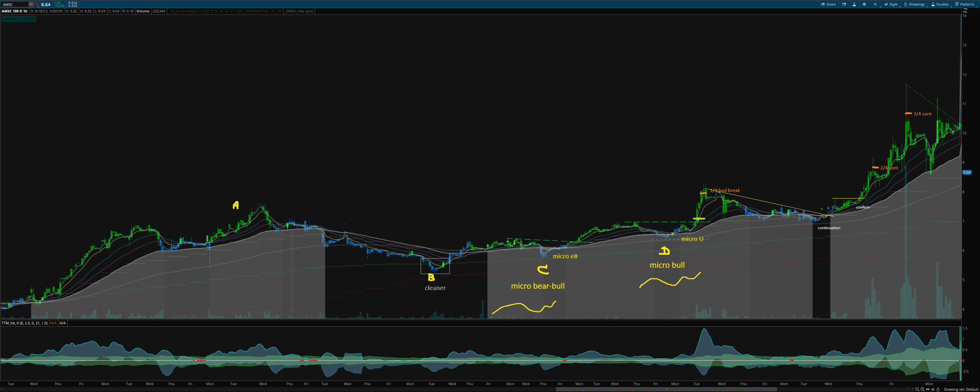The width and height of the screenshot is (980, 392).
Task: Toggle the price axis auto-scale icon
Action: 965,11
